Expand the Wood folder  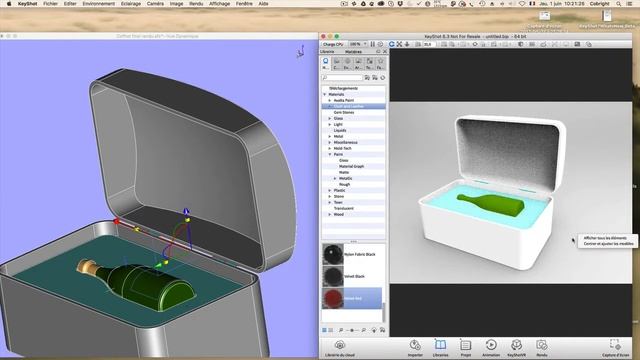[x=330, y=214]
